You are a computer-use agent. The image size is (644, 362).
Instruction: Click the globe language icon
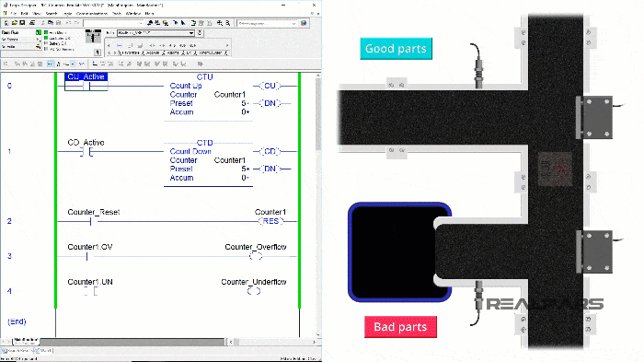(x=304, y=23)
